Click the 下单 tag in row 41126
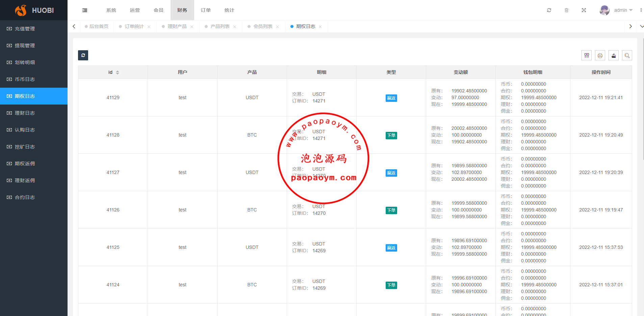 coord(391,210)
